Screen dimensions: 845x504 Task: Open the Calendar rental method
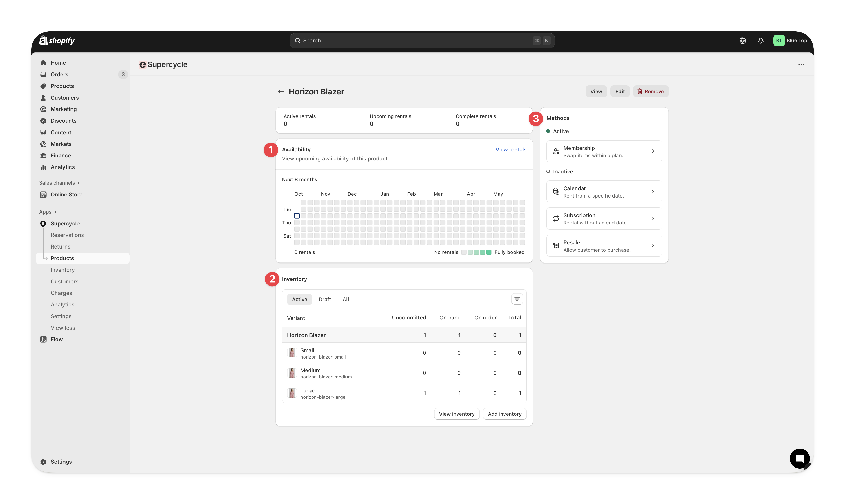tap(604, 192)
